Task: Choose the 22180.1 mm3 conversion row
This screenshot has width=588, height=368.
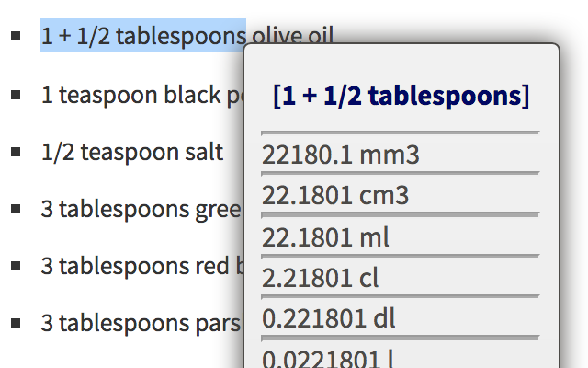Action: point(401,155)
